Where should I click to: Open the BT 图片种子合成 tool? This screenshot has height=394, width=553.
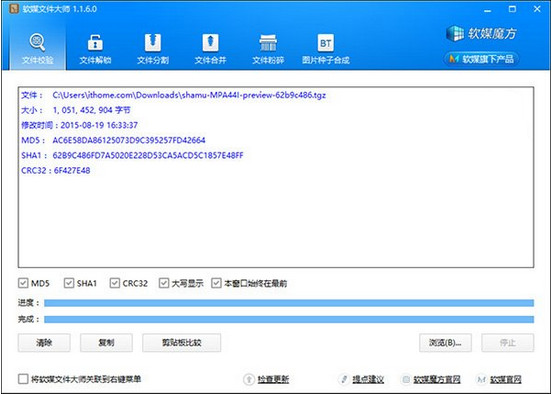tap(326, 48)
